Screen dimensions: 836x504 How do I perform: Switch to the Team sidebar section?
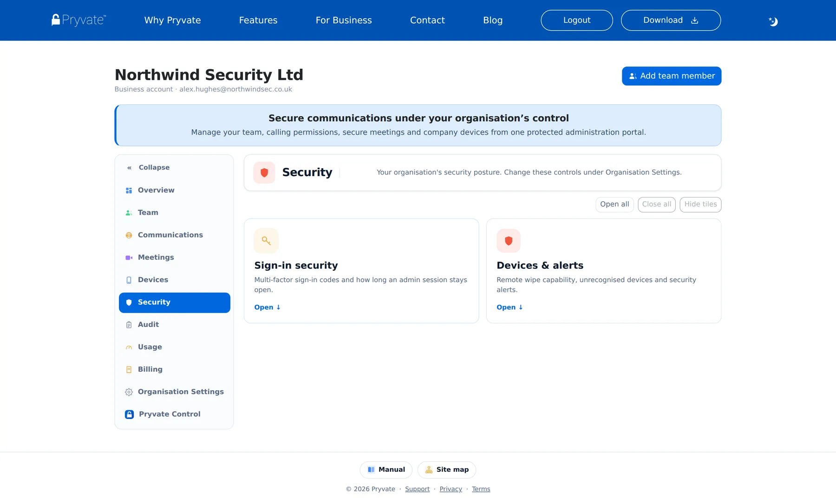tap(175, 213)
